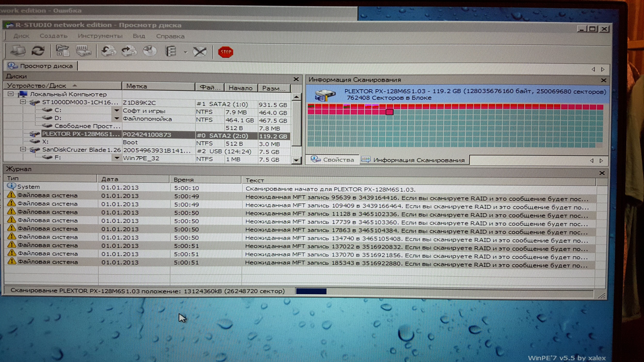Click the Scan disk toolbar icon
The width and height of the screenshot is (644, 362).
pyautogui.click(x=83, y=51)
